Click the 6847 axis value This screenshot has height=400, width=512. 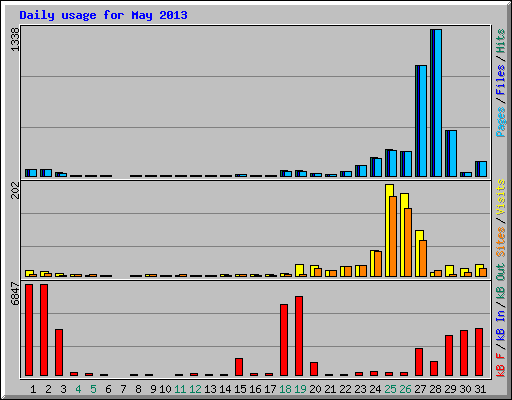coord(15,293)
